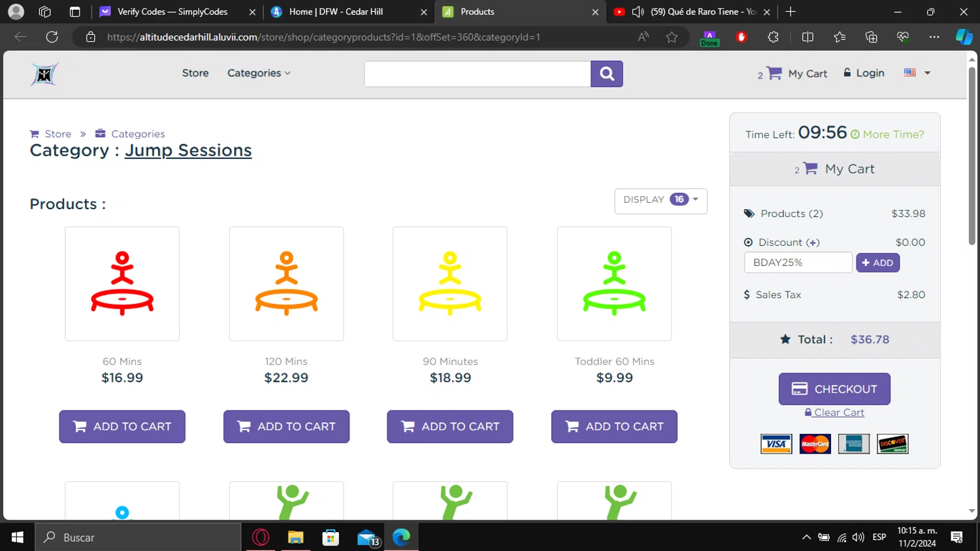
Task: Click the Visa card icon
Action: click(776, 444)
